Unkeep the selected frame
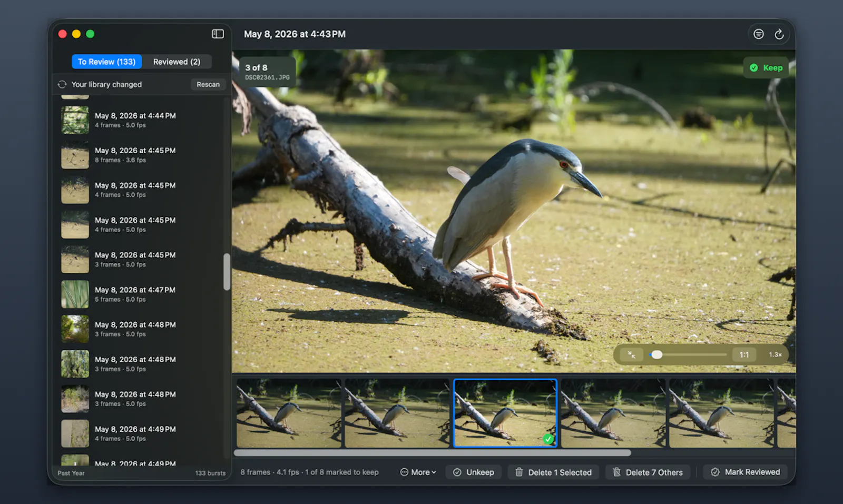The height and width of the screenshot is (504, 843). (x=474, y=472)
